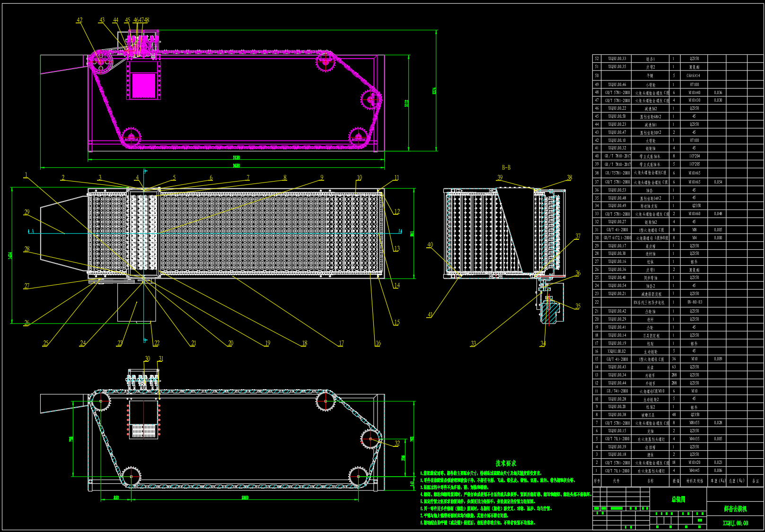The image size is (765, 532).
Task: Click callout number 30 in bottom view
Action: pos(147,359)
